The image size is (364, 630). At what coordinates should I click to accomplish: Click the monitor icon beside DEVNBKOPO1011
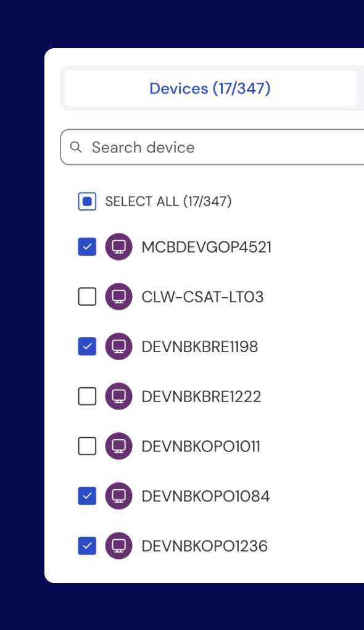point(119,446)
